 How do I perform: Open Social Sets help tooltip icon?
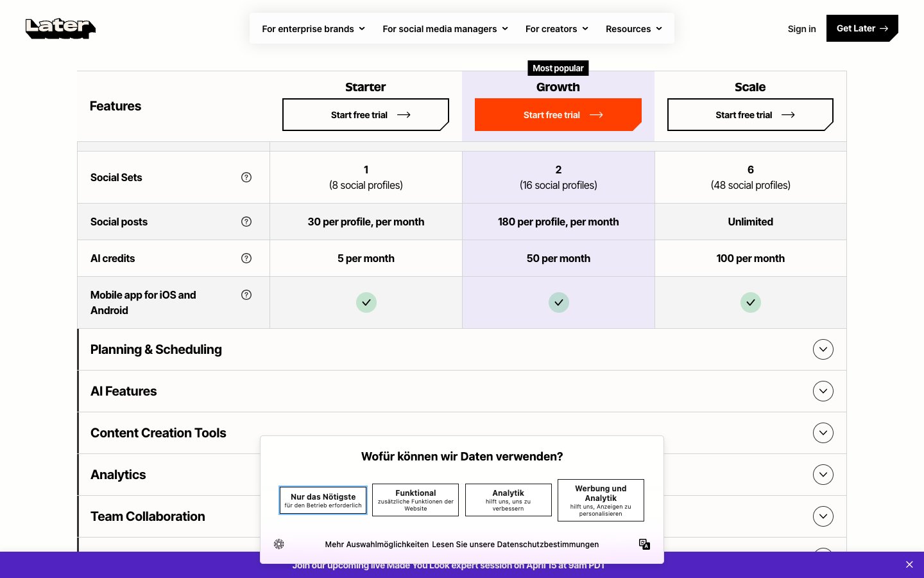click(x=246, y=177)
